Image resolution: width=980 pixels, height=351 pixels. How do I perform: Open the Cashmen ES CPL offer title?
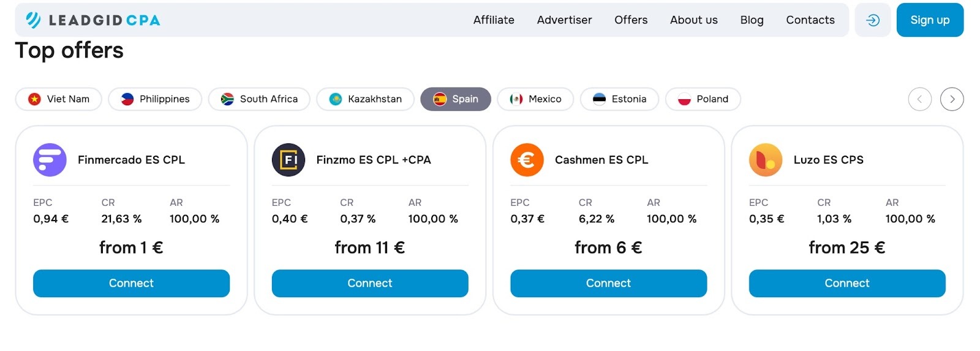click(x=601, y=160)
